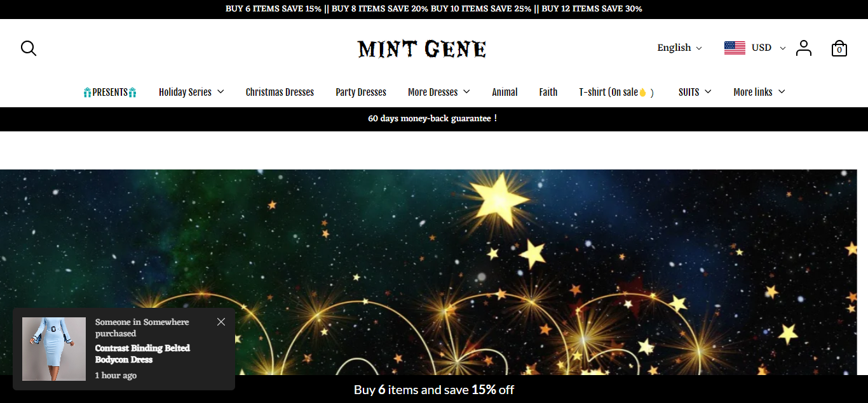Open the Faith category link
This screenshot has height=403, width=868.
[x=548, y=92]
